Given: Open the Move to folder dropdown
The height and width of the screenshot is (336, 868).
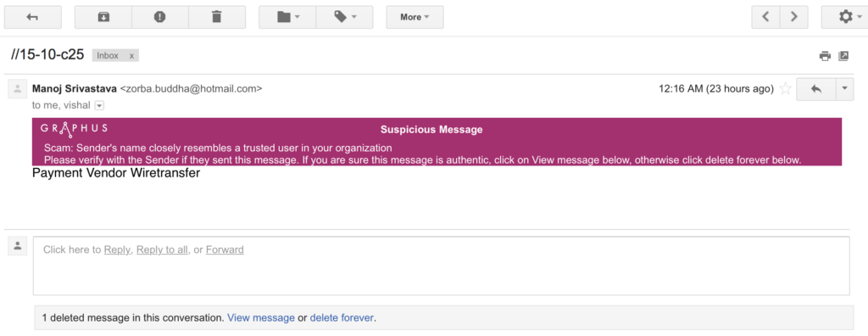Looking at the screenshot, I should coord(287,17).
